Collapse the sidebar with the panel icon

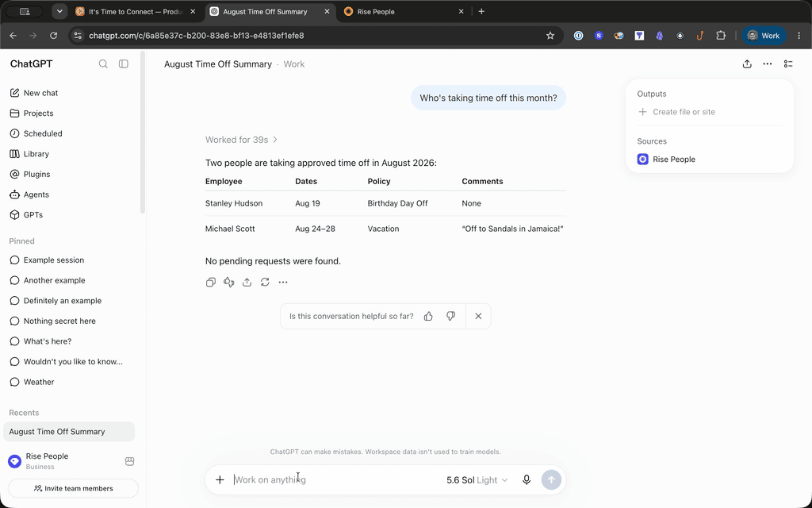click(x=123, y=63)
